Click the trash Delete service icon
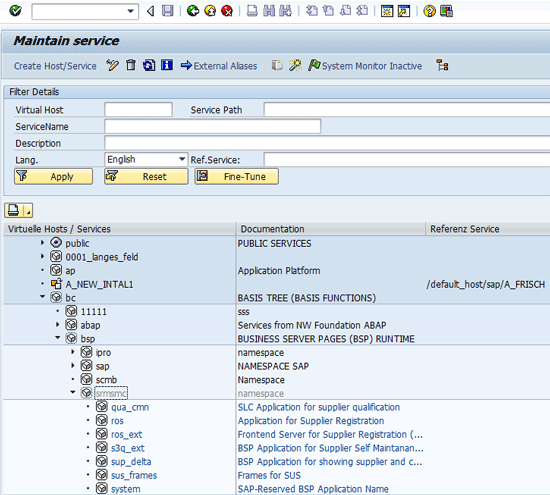This screenshot has width=550, height=495. click(x=131, y=65)
